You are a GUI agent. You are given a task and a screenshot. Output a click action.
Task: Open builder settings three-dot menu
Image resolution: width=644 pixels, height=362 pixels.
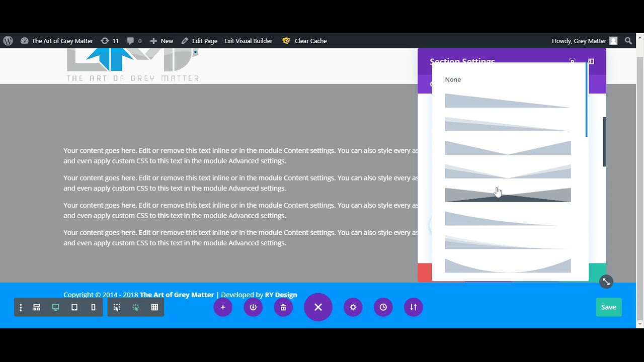pos(21,307)
